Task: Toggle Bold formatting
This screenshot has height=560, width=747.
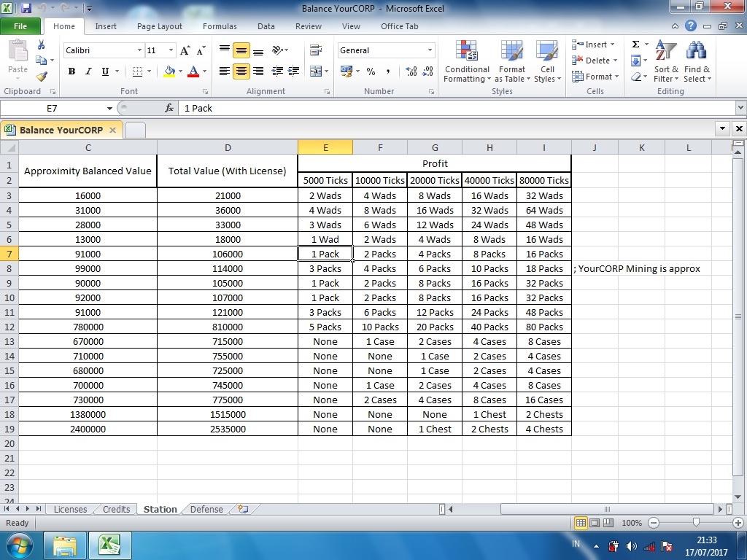Action: pyautogui.click(x=71, y=71)
